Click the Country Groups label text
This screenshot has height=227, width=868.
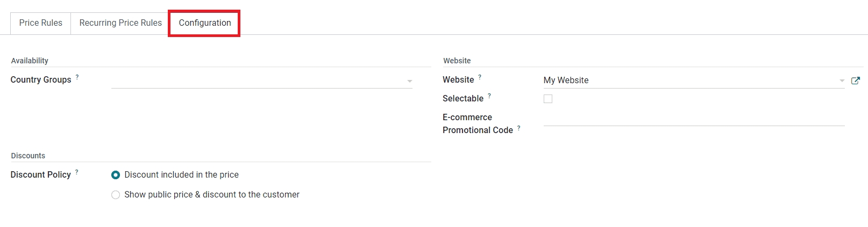pos(41,80)
